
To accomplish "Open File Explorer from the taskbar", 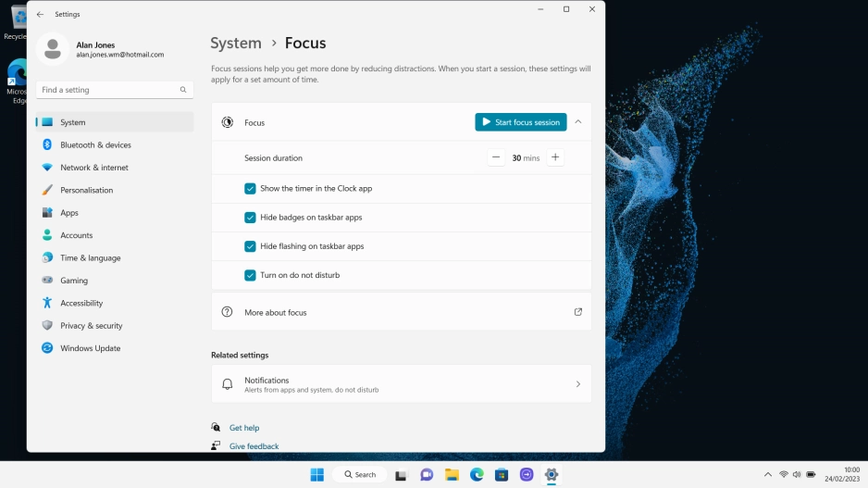I will point(452,474).
